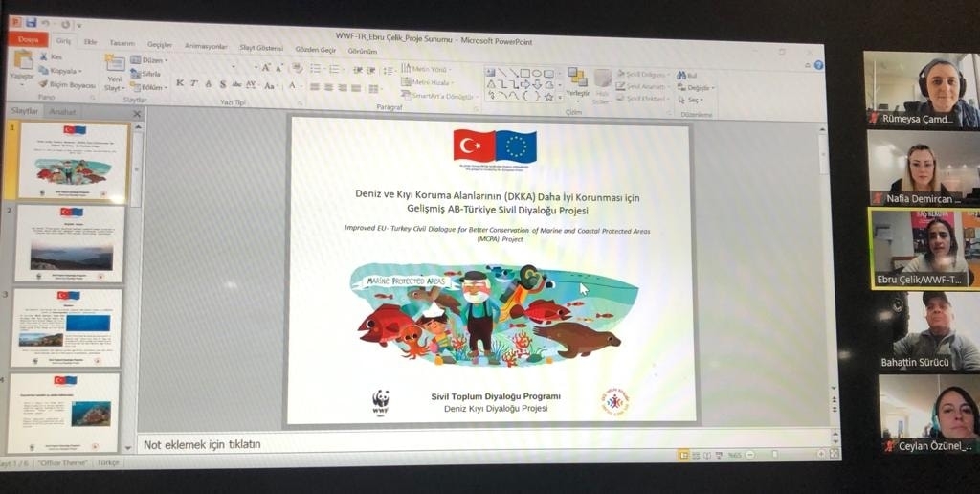Open Bul find tool
This screenshot has width=980, height=494.
pyautogui.click(x=687, y=75)
